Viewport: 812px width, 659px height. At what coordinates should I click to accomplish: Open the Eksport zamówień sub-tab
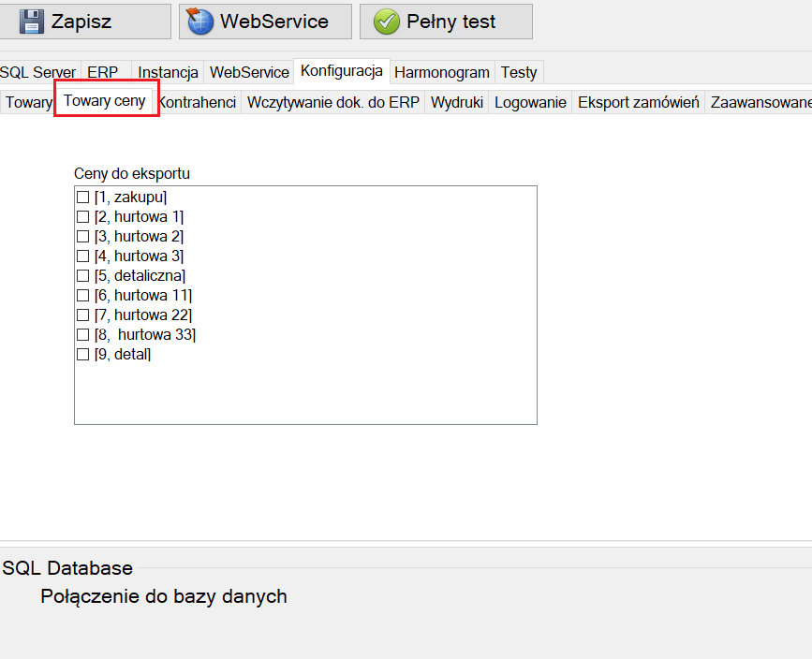point(638,103)
